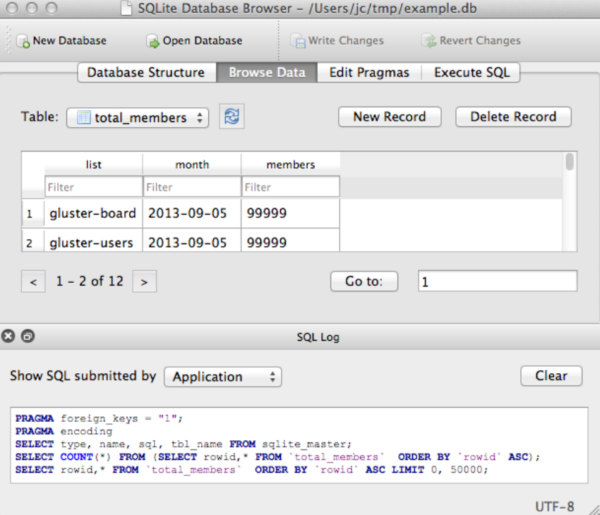Select the Execute SQL tab
The width and height of the screenshot is (600, 515).
coord(470,73)
